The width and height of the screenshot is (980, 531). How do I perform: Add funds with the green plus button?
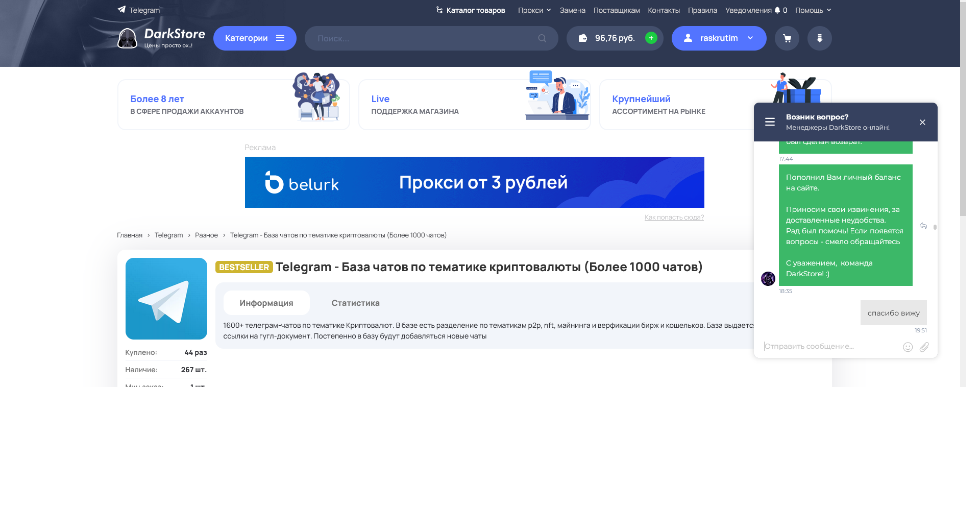click(x=651, y=38)
